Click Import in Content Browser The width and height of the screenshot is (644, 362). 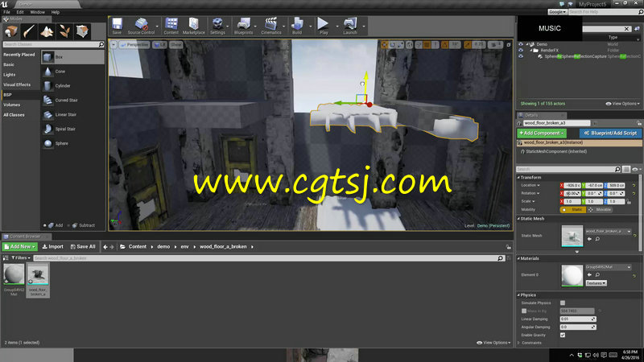[x=53, y=247]
